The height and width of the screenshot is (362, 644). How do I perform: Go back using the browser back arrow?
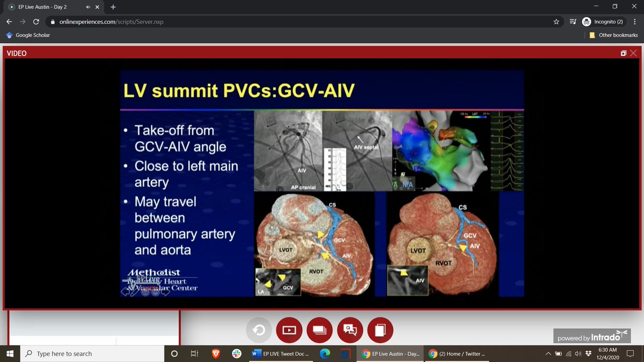9,22
